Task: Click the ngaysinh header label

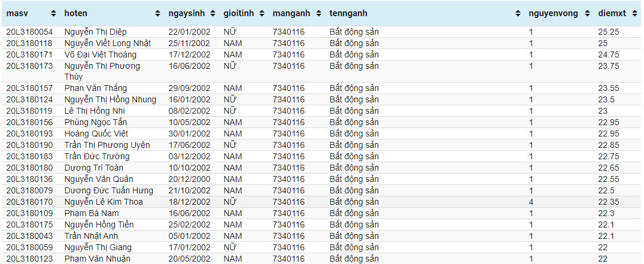Action: (x=188, y=14)
